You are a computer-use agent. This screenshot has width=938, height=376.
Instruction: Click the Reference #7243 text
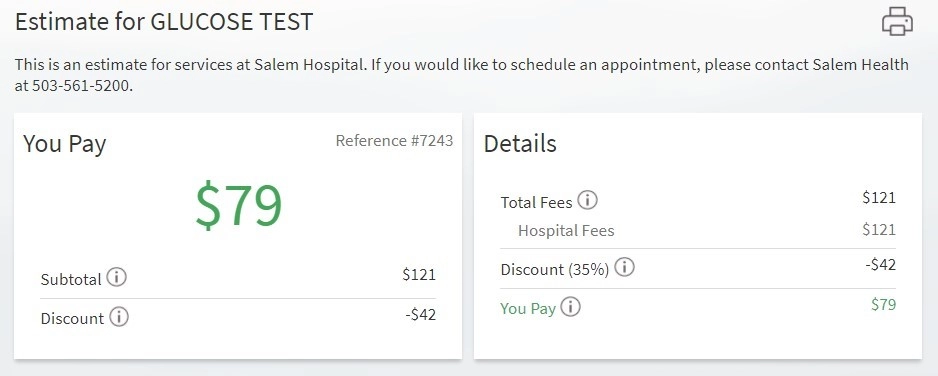coord(394,140)
